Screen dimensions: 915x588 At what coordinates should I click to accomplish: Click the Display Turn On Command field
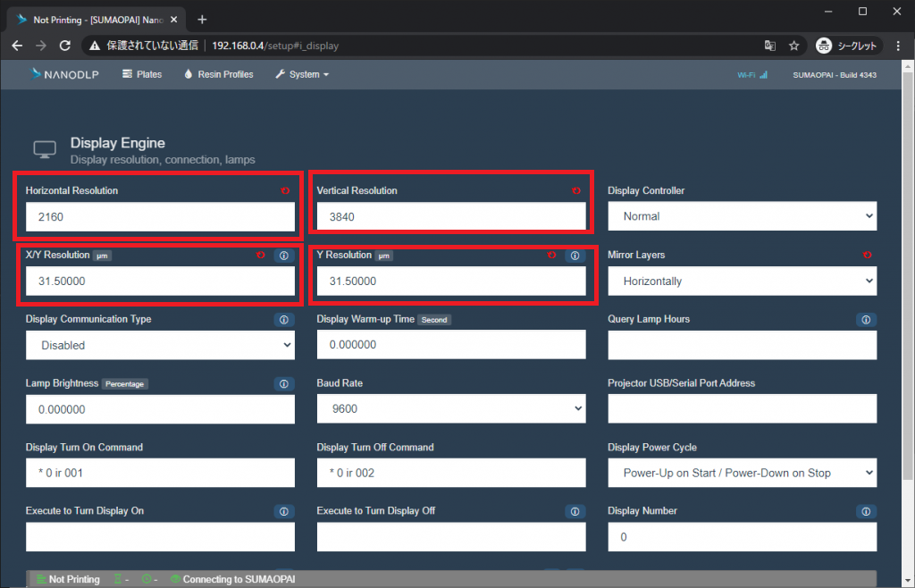161,473
